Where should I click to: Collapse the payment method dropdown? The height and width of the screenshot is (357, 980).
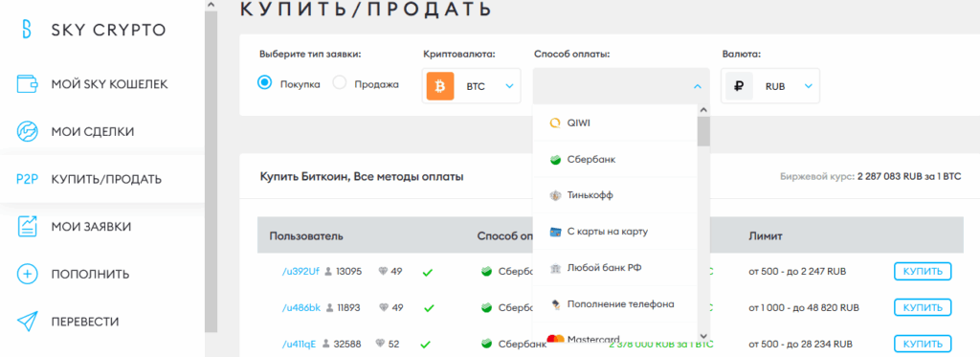coord(698,87)
